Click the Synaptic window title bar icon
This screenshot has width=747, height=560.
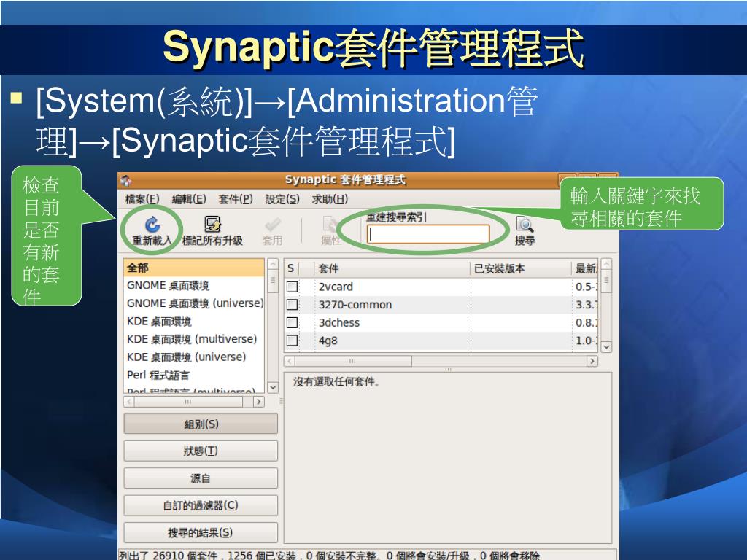(x=125, y=181)
